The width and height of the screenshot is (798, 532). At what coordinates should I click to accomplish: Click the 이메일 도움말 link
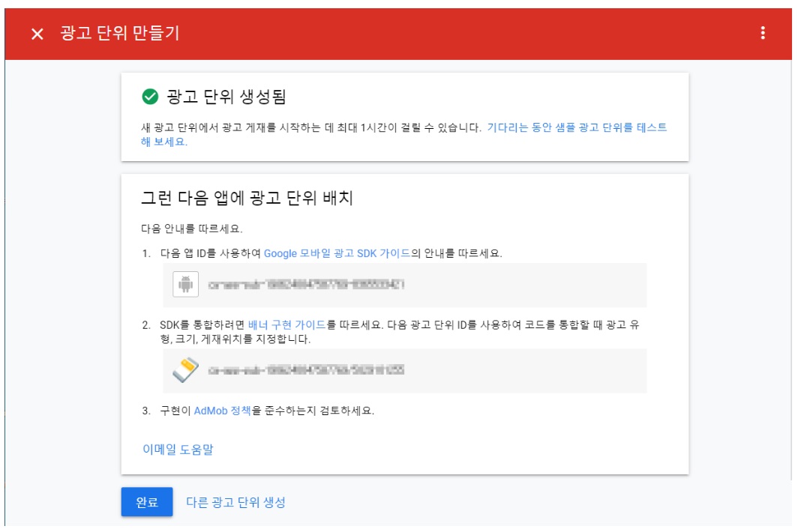point(178,450)
